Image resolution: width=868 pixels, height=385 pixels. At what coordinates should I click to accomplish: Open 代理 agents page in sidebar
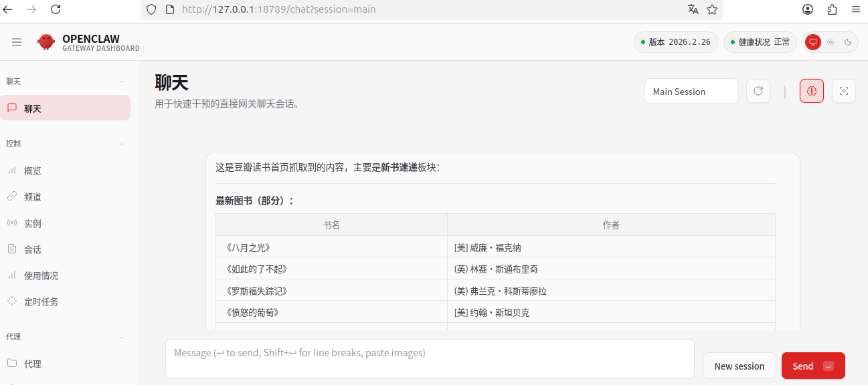tap(65, 364)
